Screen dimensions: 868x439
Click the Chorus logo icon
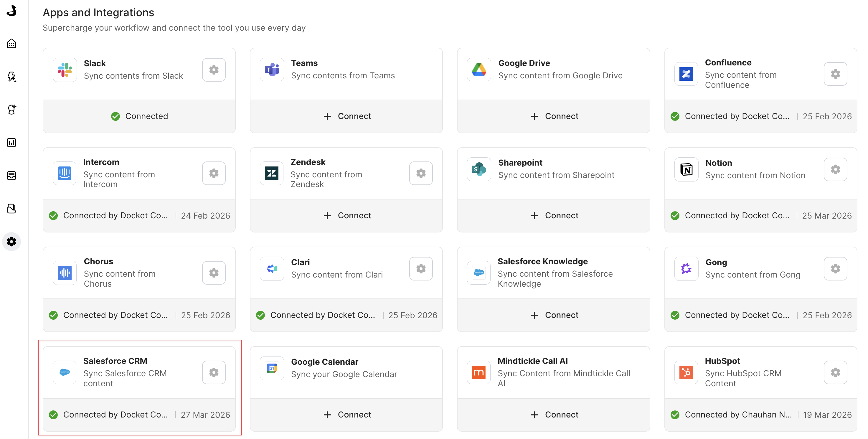pos(65,273)
